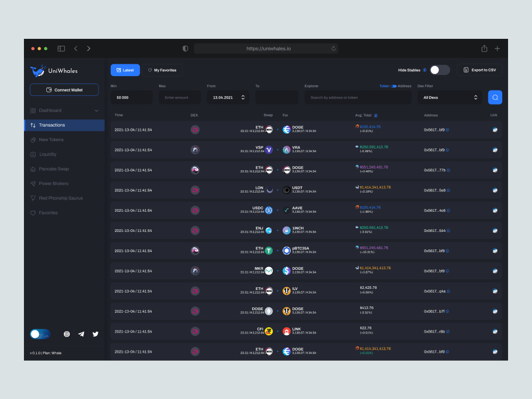Screen dimensions: 532x399
Task: Click the version text v 0.1.0 | Plan: Whale
Action: pyautogui.click(x=45, y=353)
